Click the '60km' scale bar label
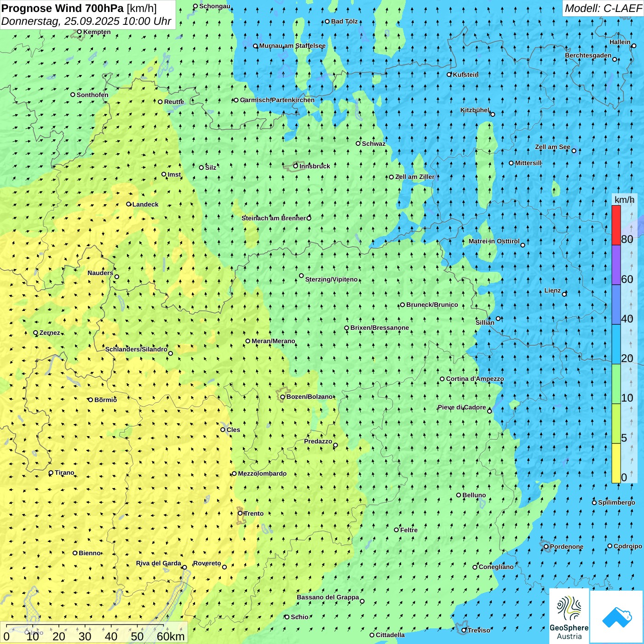The height and width of the screenshot is (644, 644). [171, 636]
